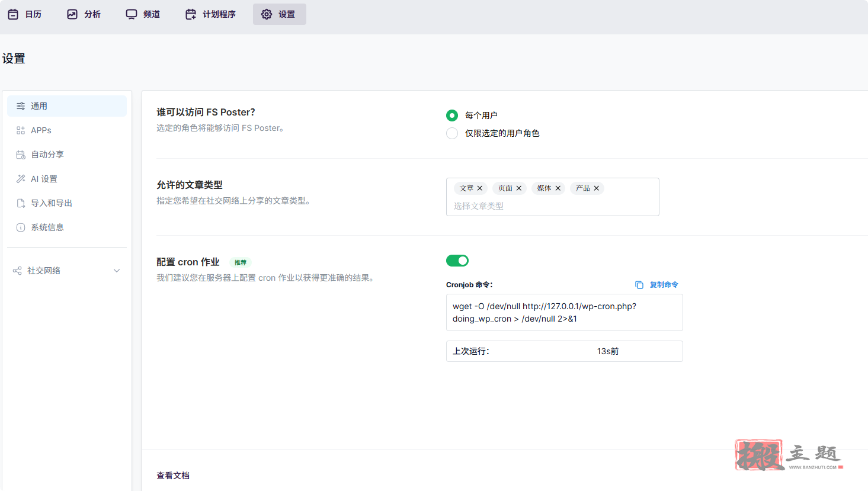This screenshot has width=868, height=491.
Task: Click the grid icon beside APPs
Action: click(x=21, y=130)
